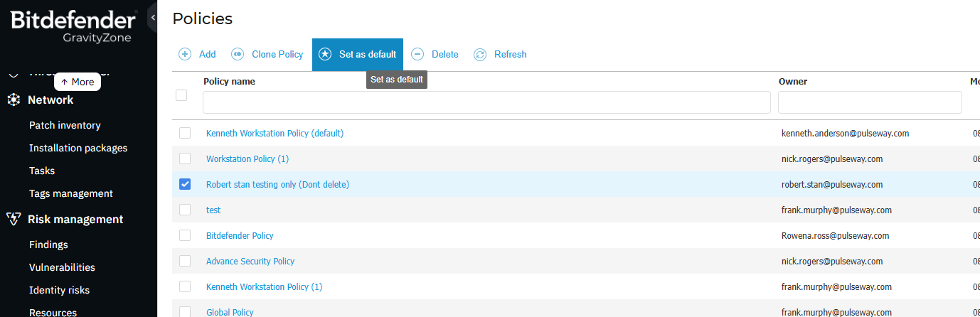Click the Owner filter field
This screenshot has width=980, height=317.
coord(870,102)
